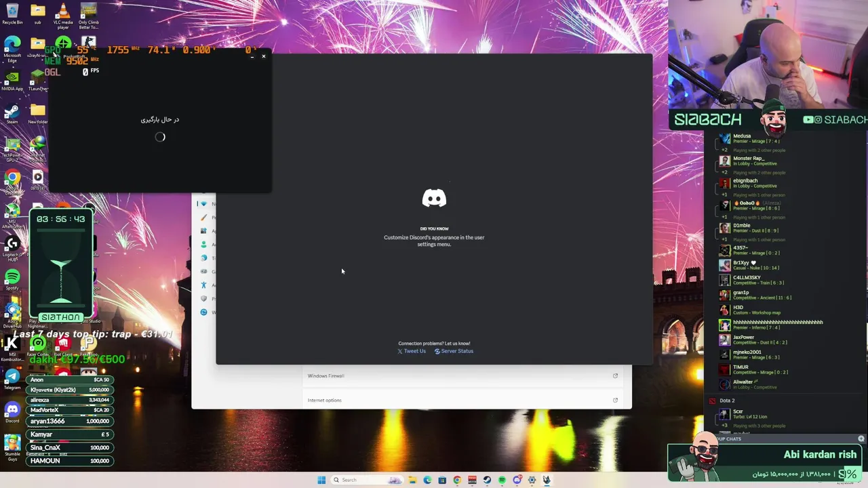Open File Explorer from taskbar

(412, 480)
